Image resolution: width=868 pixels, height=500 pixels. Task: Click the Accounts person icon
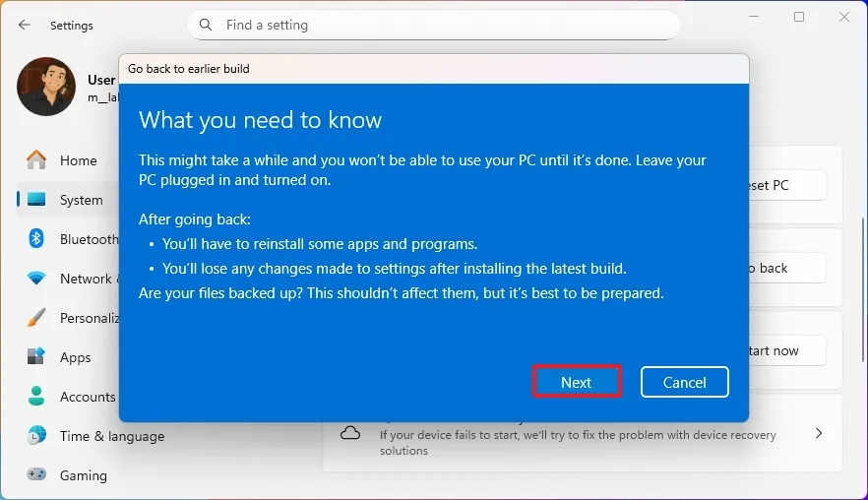pyautogui.click(x=36, y=396)
